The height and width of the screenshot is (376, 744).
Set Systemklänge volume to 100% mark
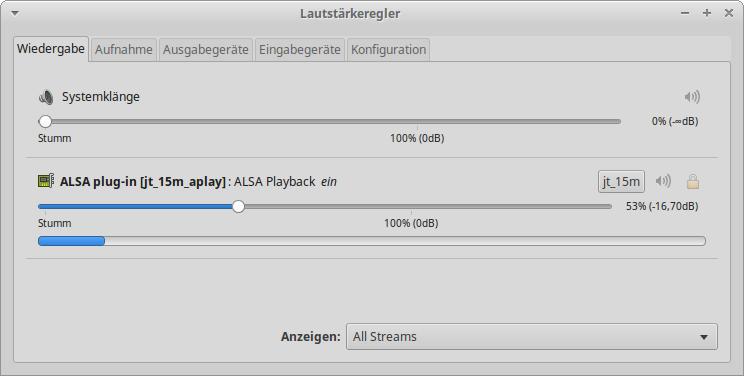tap(418, 122)
